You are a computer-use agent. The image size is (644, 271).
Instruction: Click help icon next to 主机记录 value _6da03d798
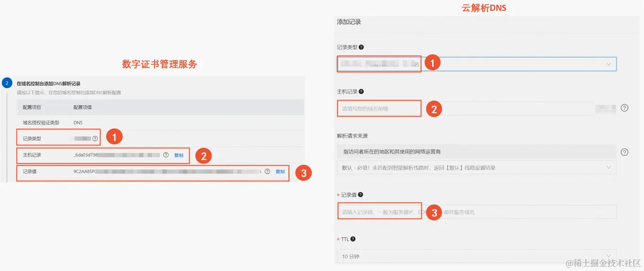[166, 155]
